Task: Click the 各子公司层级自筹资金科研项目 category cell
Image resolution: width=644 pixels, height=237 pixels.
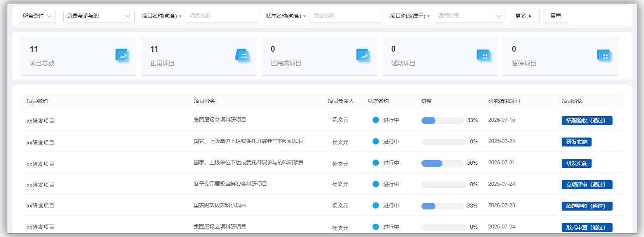Action: (x=230, y=184)
